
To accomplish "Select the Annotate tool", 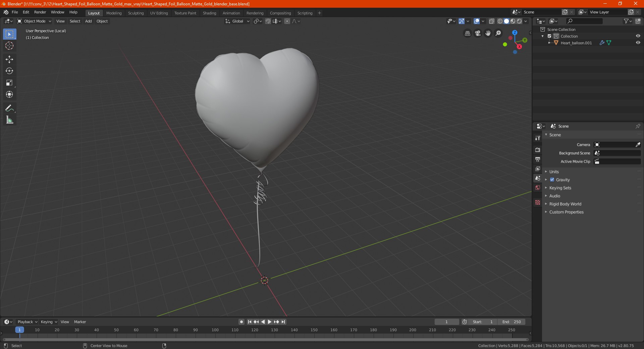I will click(9, 108).
